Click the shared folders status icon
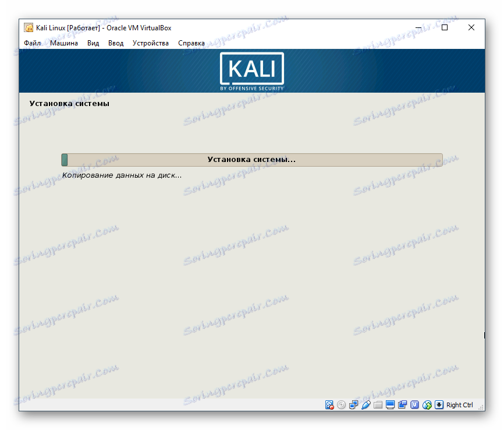 [378, 405]
